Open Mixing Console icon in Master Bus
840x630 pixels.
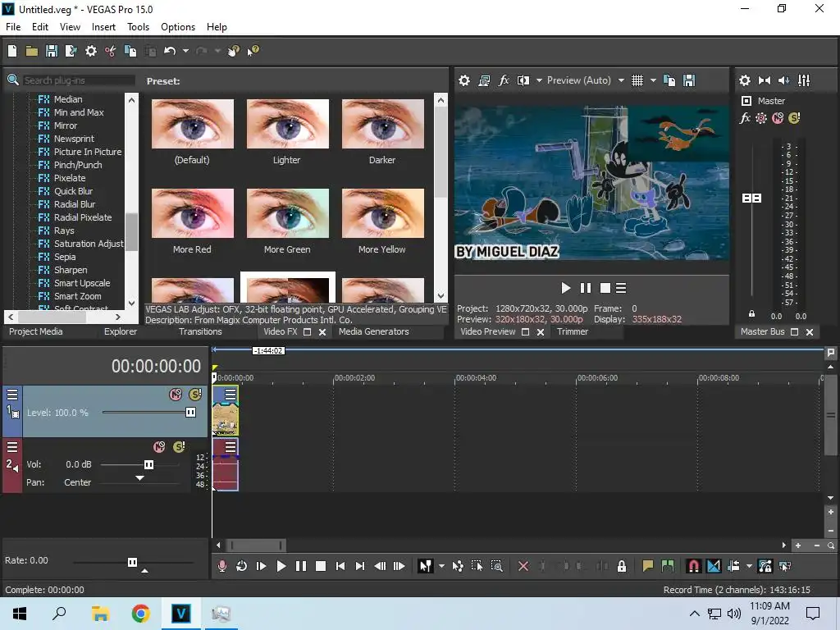point(804,80)
